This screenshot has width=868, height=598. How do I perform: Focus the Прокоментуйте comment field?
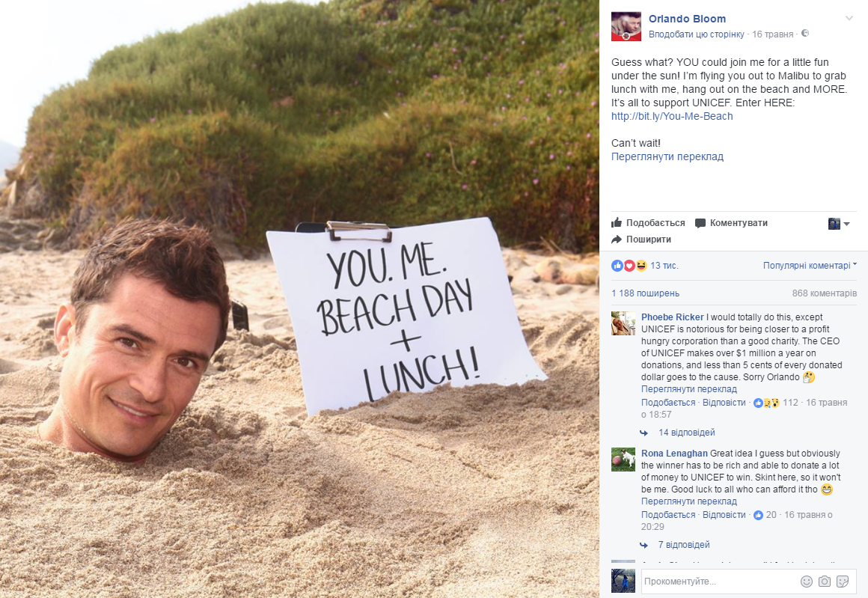[720, 582]
